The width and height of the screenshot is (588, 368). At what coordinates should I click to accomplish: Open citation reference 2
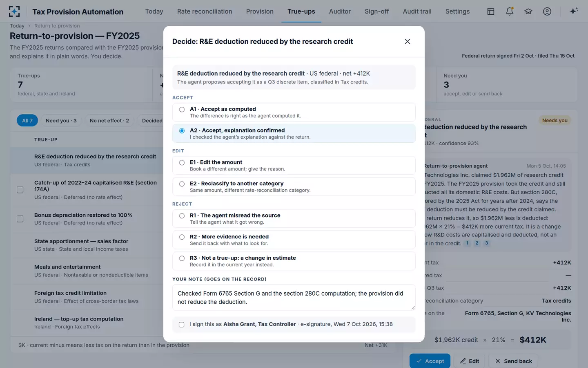(x=477, y=243)
